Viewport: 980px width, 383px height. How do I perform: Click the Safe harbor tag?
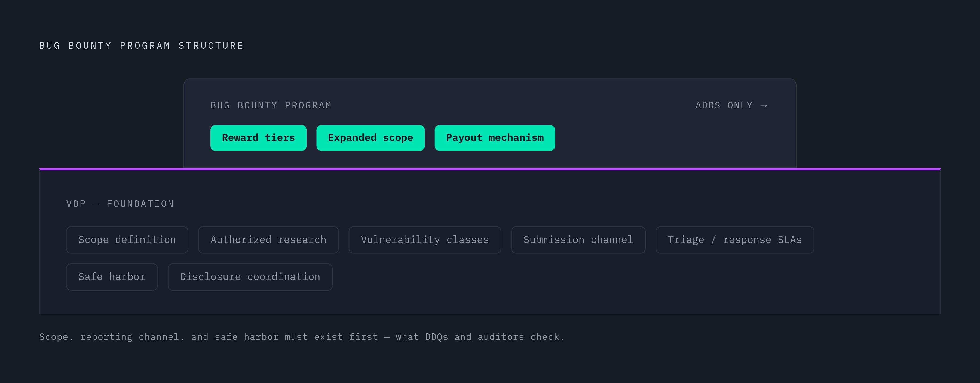[112, 277]
